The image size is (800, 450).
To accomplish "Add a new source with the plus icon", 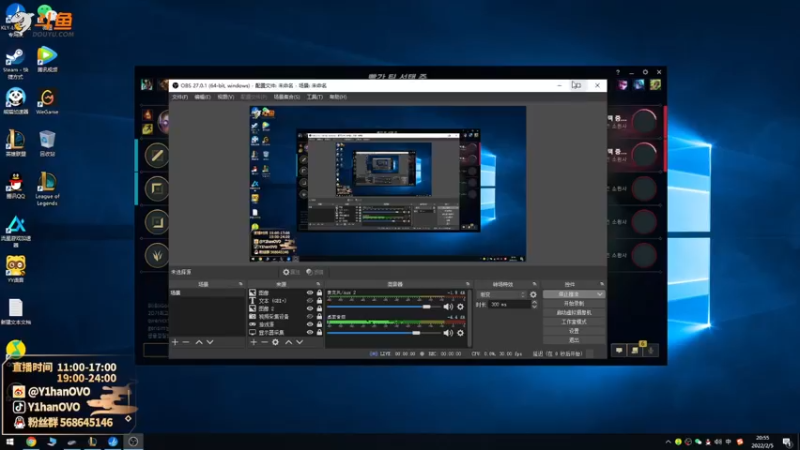I will (x=254, y=342).
